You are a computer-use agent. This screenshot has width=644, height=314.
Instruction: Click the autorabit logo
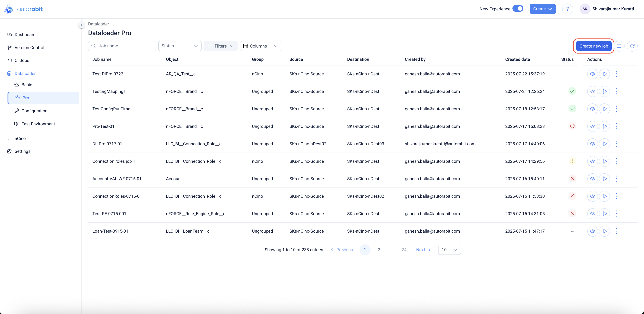[x=23, y=9]
